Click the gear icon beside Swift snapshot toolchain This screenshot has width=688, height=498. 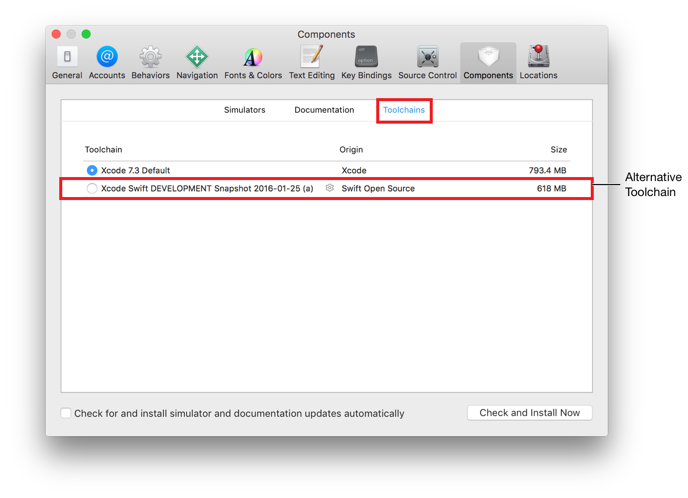coord(330,188)
